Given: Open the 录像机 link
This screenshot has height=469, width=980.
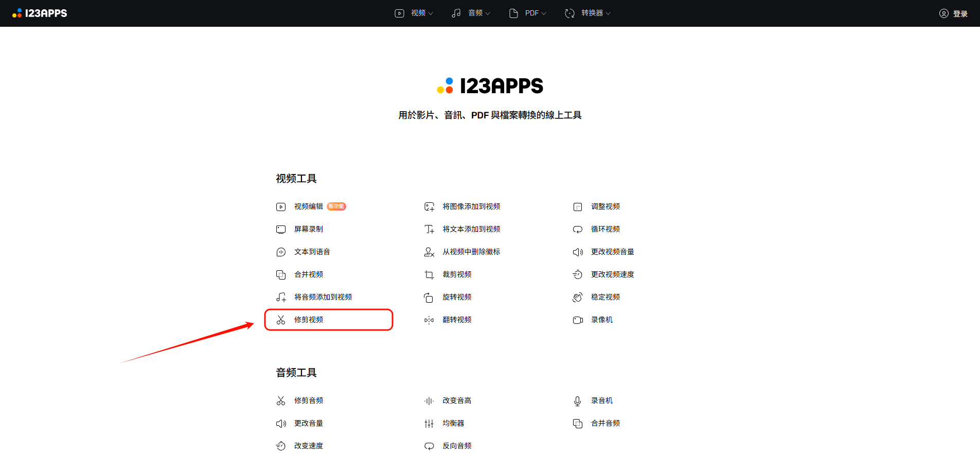Looking at the screenshot, I should pos(602,320).
